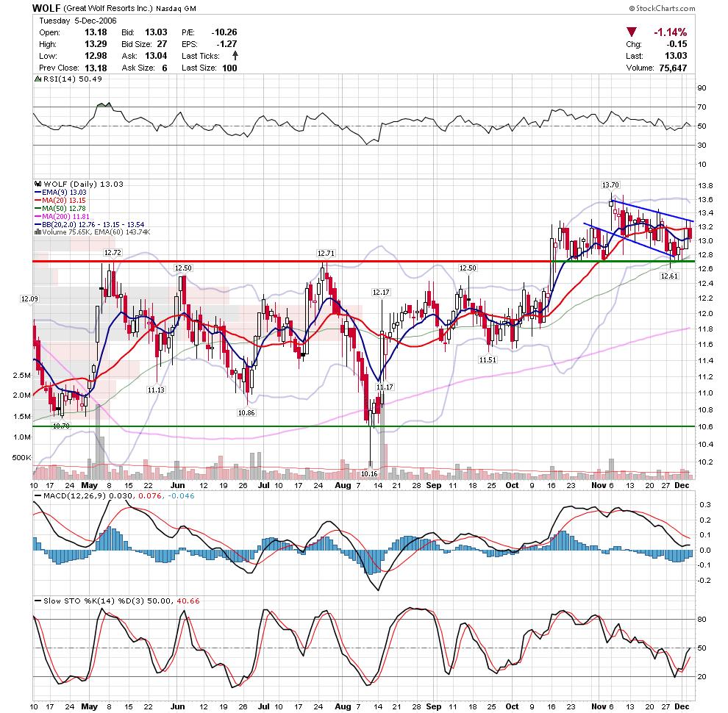Click the 12.71 peak annotation in July
The height and width of the screenshot is (713, 728).
point(326,253)
